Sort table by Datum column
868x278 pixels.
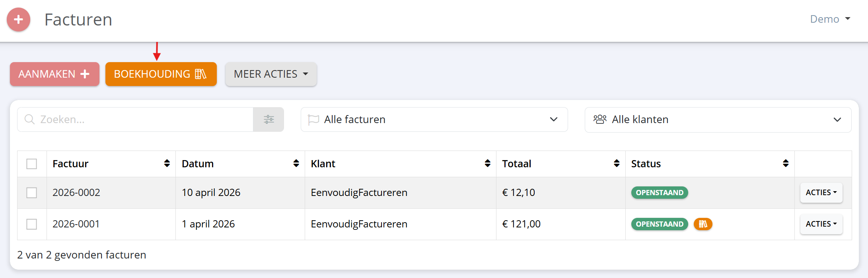click(296, 163)
